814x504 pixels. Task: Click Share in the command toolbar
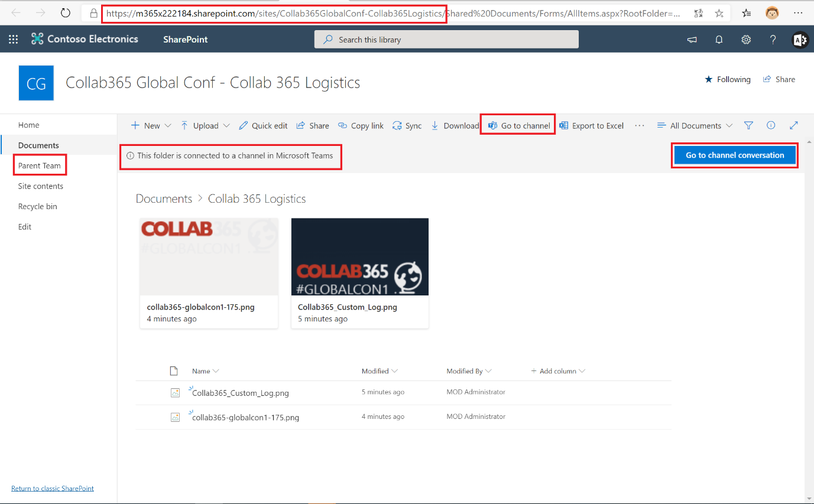coord(313,125)
